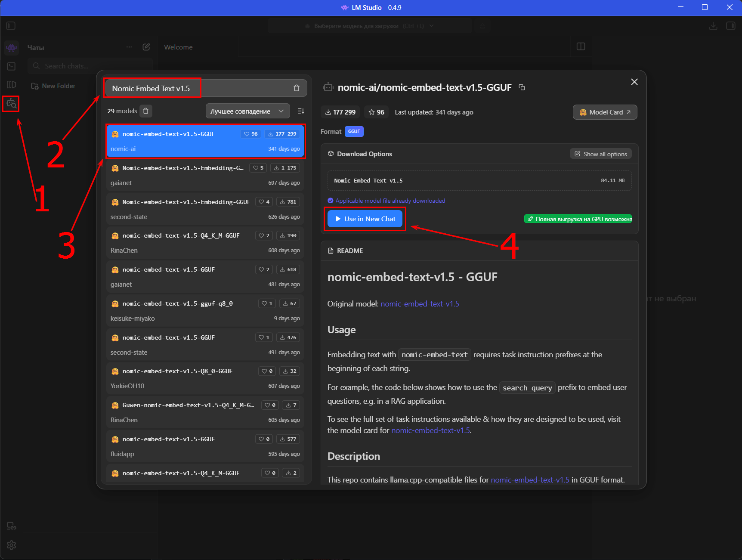Select YorkieOH10 Q8_0-GGUF result
This screenshot has height=560, width=742.
pos(205,378)
